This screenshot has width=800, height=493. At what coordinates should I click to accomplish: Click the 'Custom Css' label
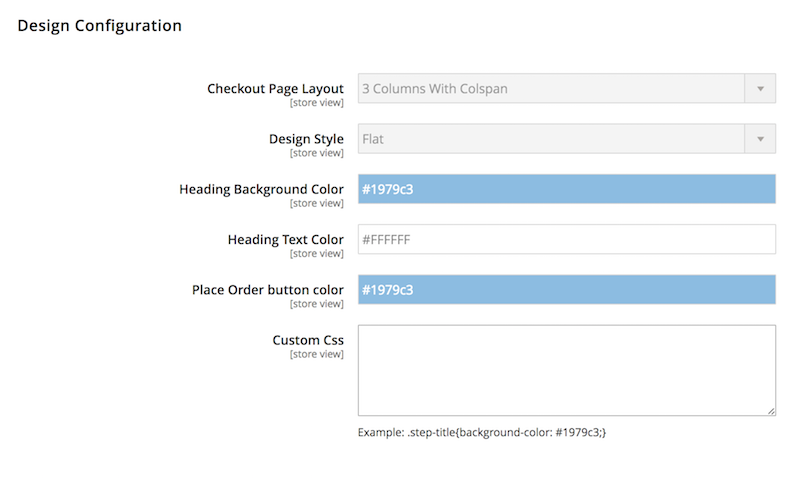308,340
